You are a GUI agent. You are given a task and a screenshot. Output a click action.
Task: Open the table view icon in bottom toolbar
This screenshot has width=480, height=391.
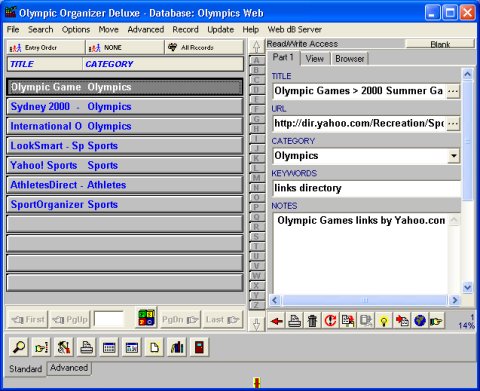pyautogui.click(x=109, y=347)
